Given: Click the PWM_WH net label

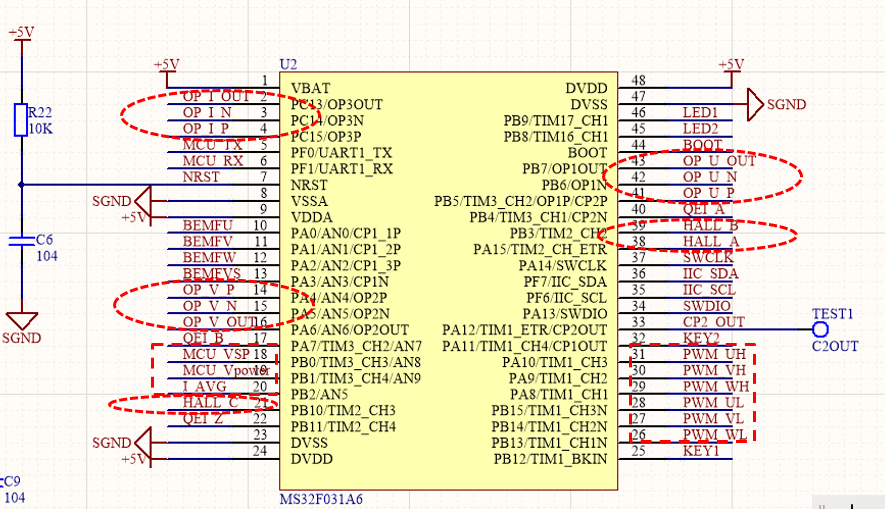Looking at the screenshot, I should tap(716, 387).
